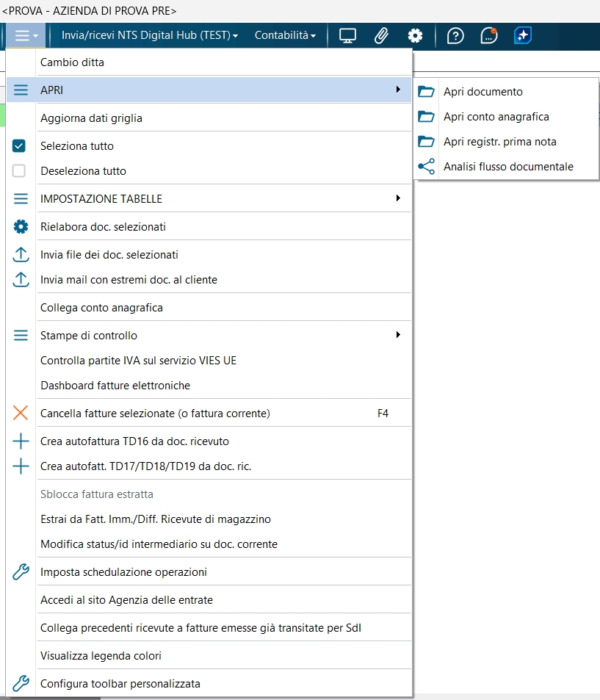Viewport: 600px width, 700px height.
Task: Click the monitor icon in the toolbar
Action: click(x=347, y=35)
